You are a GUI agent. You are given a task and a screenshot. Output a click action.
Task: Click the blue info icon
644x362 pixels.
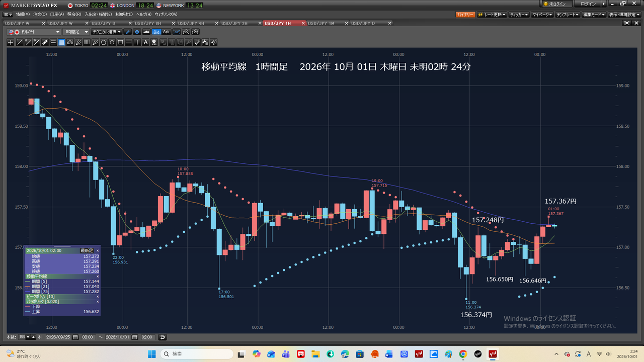click(137, 32)
